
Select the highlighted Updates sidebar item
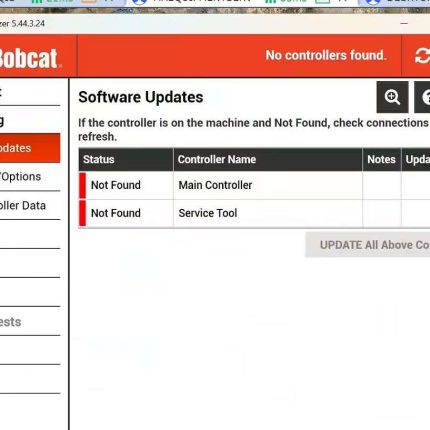coord(30,148)
